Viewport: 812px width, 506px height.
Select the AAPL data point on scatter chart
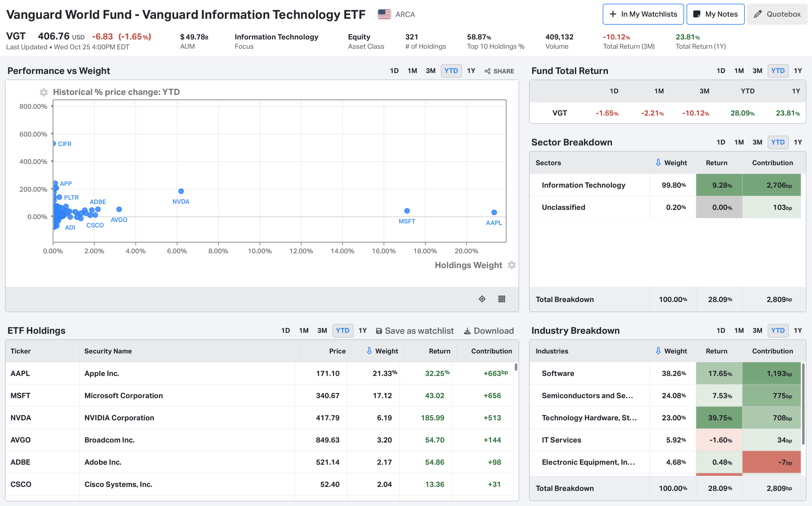tap(494, 212)
